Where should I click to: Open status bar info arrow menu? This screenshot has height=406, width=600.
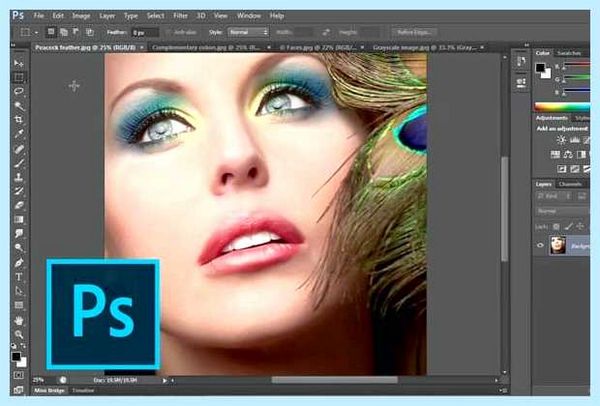coord(165,380)
